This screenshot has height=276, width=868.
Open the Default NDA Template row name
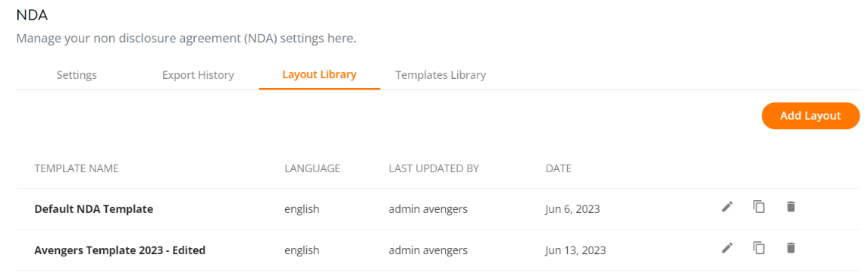point(93,209)
